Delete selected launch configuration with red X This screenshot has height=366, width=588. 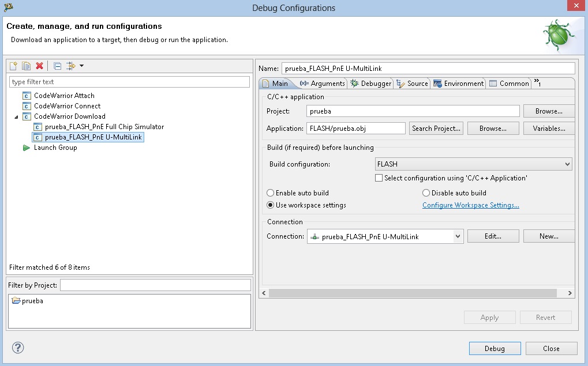[x=39, y=66]
